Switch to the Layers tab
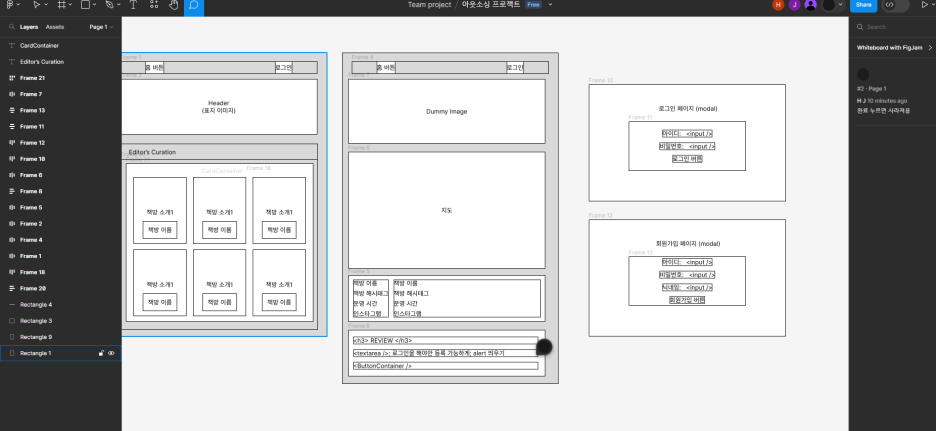The height and width of the screenshot is (431, 936). click(29, 27)
